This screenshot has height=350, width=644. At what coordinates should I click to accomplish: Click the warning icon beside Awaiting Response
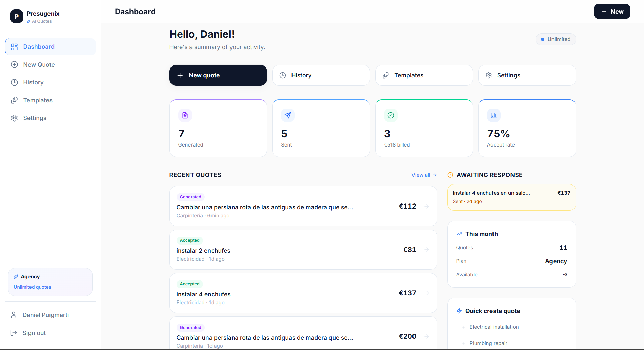(450, 175)
